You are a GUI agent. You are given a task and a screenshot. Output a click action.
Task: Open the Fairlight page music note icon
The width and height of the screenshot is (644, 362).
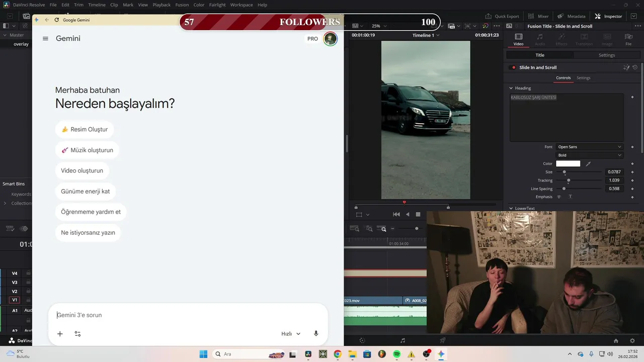pos(403,340)
